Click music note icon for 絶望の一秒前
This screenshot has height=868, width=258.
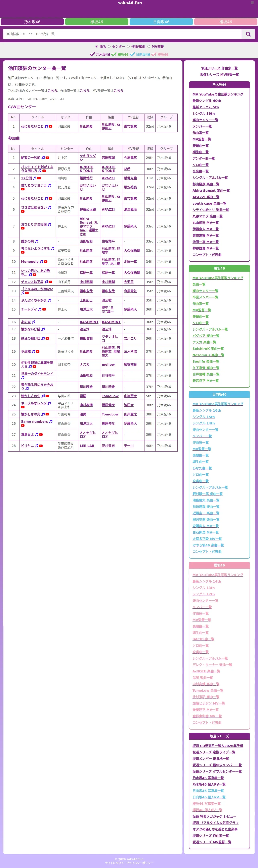[x=43, y=158]
